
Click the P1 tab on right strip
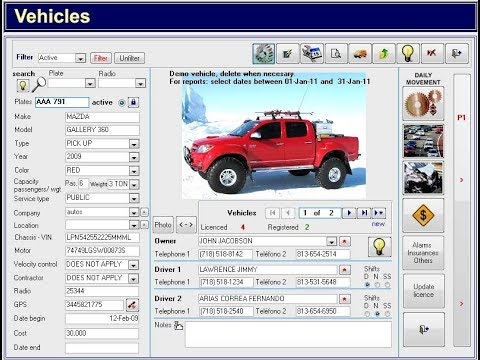point(462,117)
